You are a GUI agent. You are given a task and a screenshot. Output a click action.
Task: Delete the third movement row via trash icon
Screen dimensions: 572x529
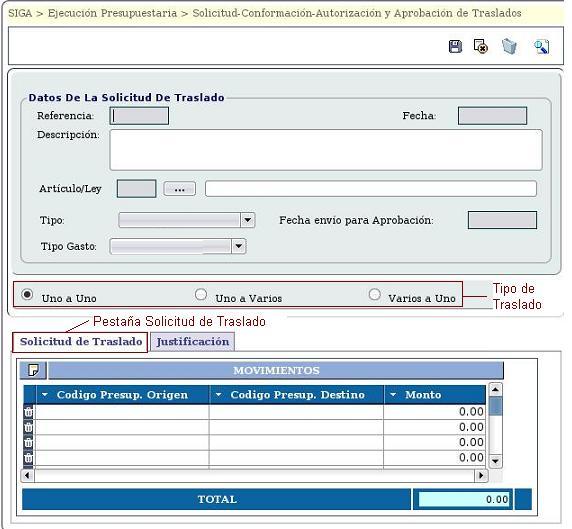pos(28,443)
